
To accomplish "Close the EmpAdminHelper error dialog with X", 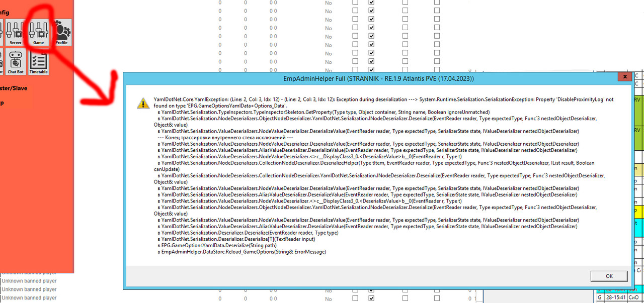I will tap(624, 78).
